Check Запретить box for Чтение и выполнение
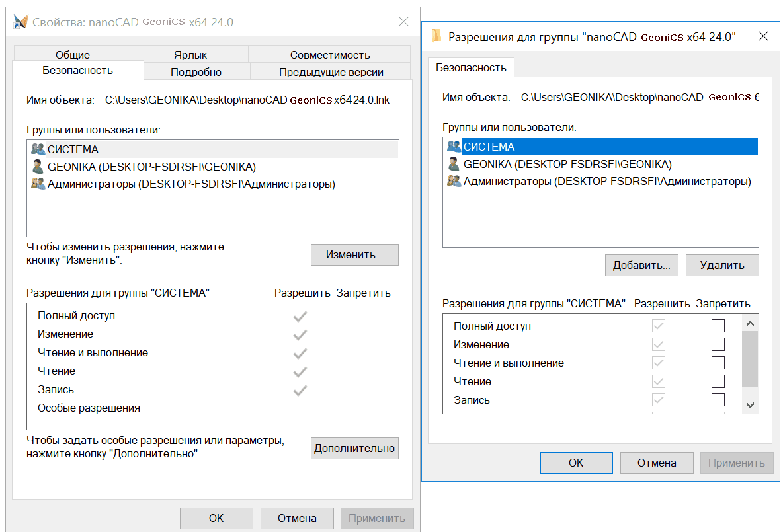The image size is (781, 532). coord(718,362)
